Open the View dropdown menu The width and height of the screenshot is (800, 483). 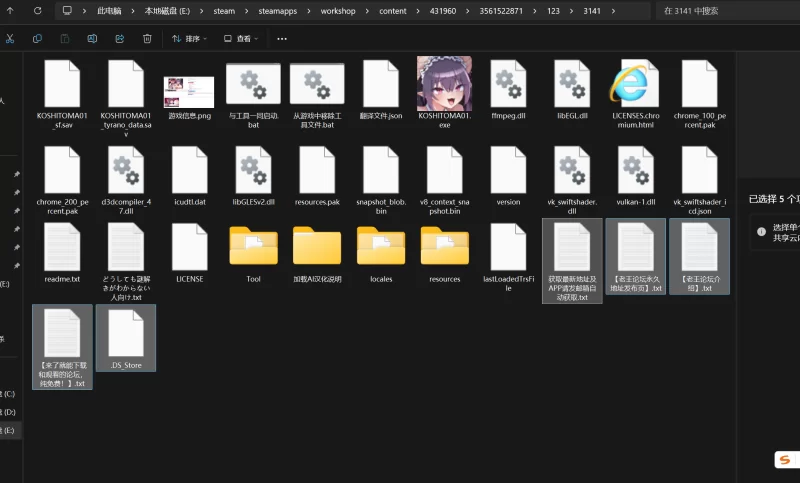241,39
